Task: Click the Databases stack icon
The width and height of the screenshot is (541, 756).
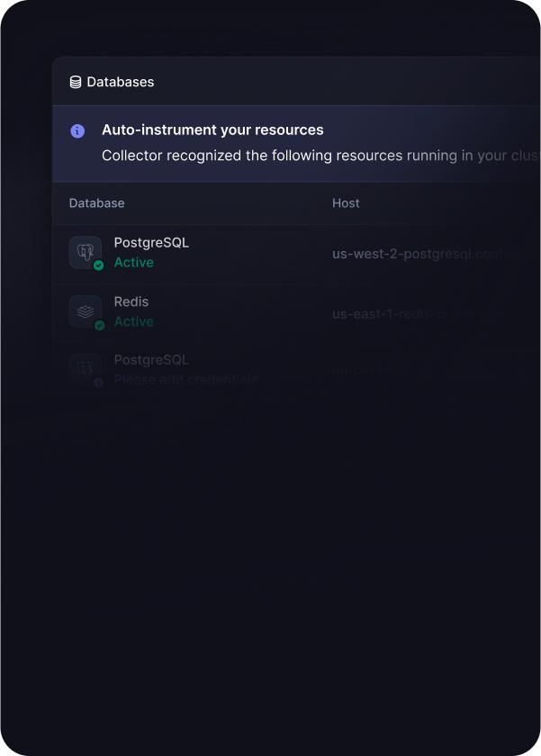Action: (76, 82)
